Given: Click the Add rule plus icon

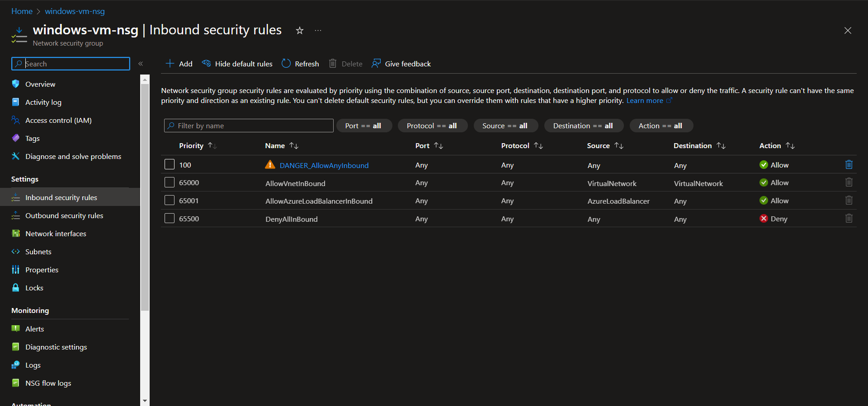Looking at the screenshot, I should (x=170, y=64).
